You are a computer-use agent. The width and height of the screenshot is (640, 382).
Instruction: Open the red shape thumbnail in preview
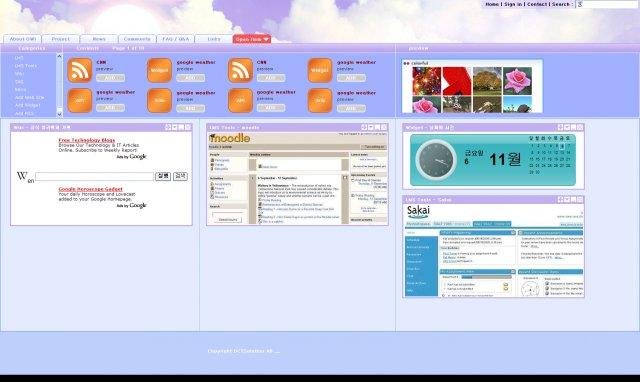[457, 81]
